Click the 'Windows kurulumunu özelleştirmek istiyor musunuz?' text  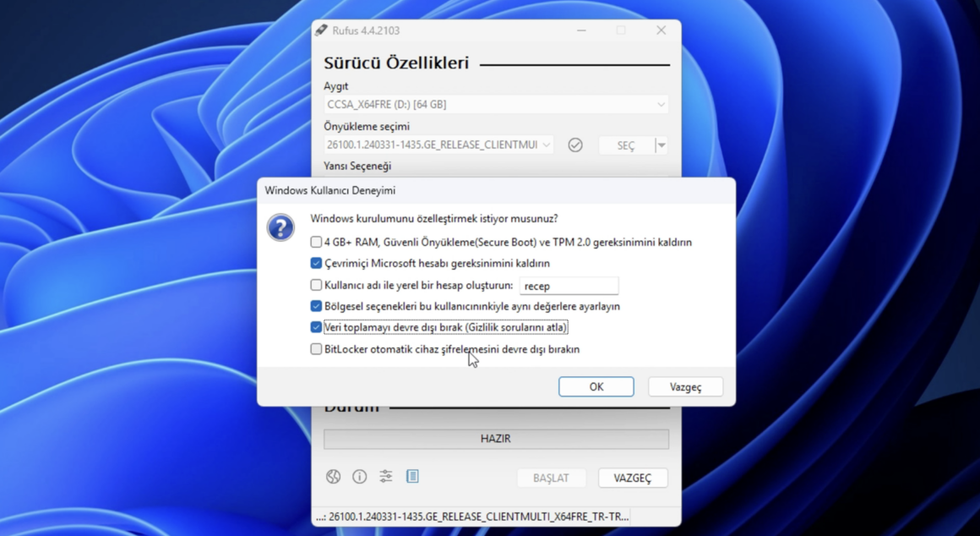pyautogui.click(x=434, y=218)
